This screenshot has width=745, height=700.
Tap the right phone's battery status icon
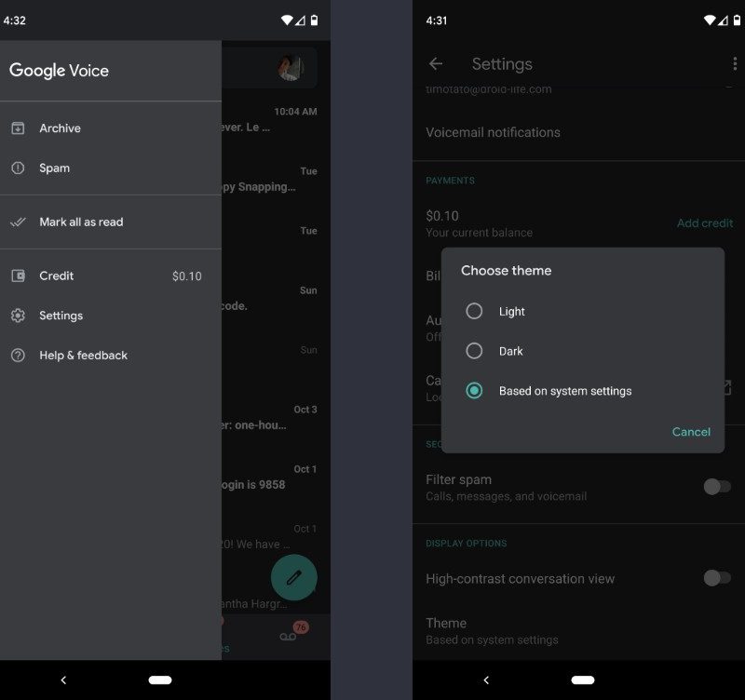pyautogui.click(x=737, y=20)
